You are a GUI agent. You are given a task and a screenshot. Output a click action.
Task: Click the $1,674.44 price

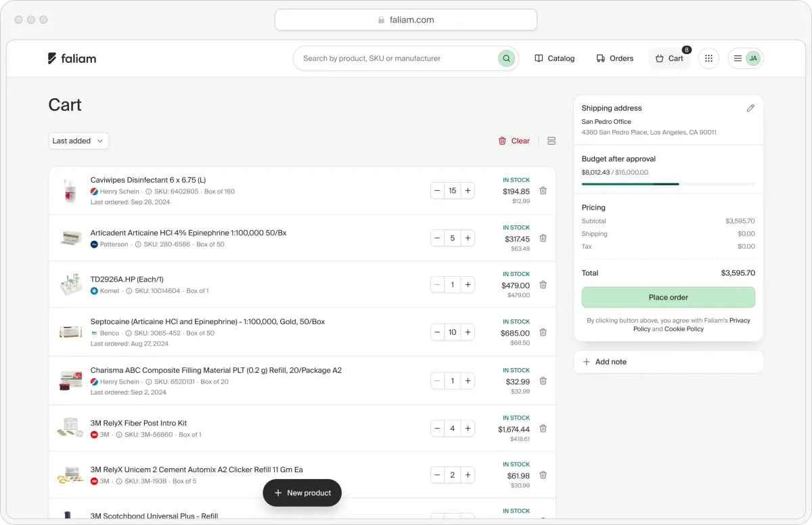coord(514,430)
